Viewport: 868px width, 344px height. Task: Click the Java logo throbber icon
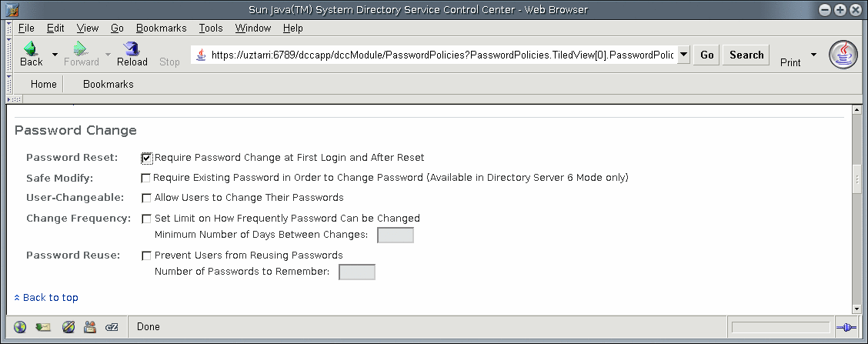843,55
